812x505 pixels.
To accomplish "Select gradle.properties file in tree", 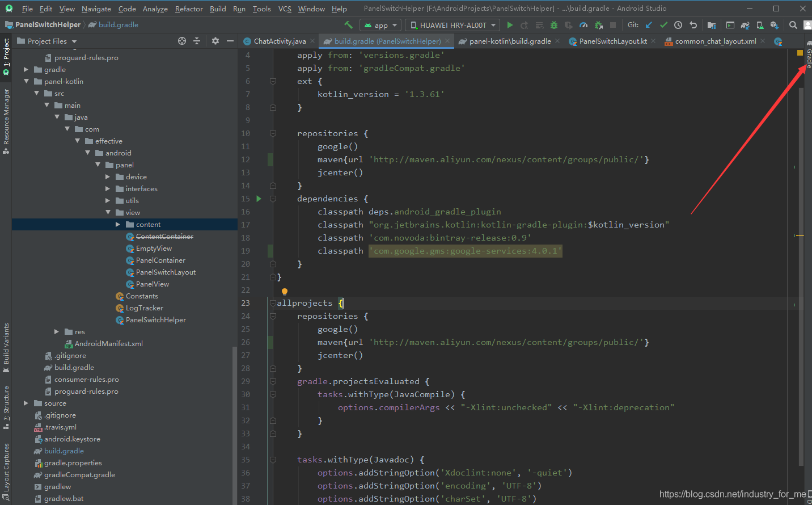I will coord(73,462).
